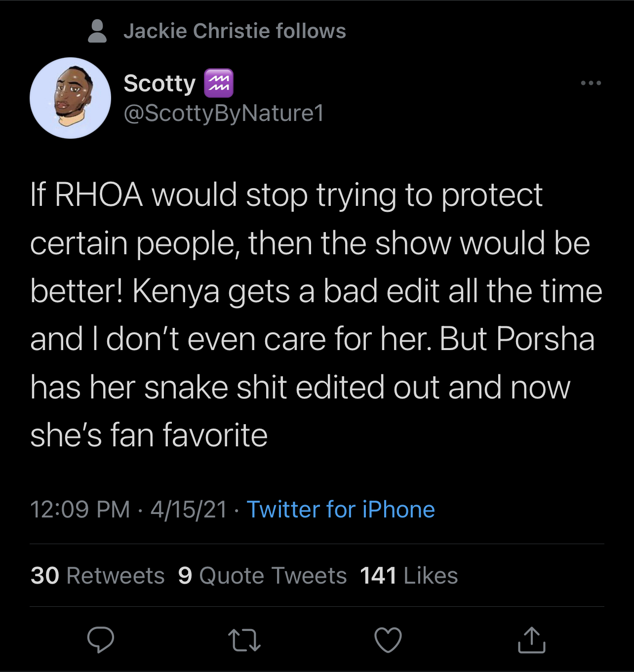Viewport: 634px width, 672px height.
Task: Click the name Porsha in the tweet
Action: [x=545, y=339]
